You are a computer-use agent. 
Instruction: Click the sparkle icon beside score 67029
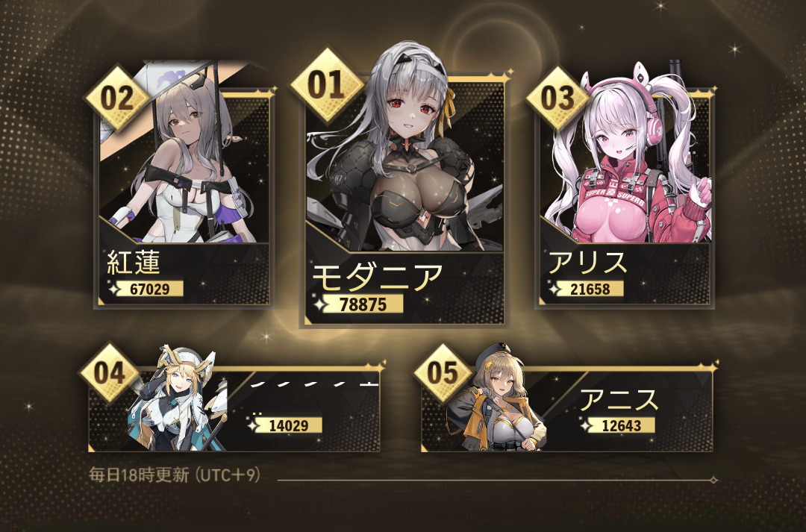point(115,289)
